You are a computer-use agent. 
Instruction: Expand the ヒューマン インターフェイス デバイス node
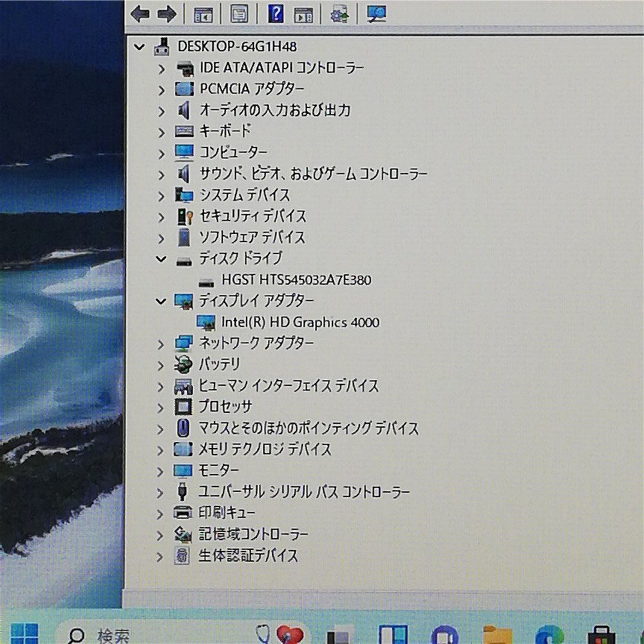160,386
